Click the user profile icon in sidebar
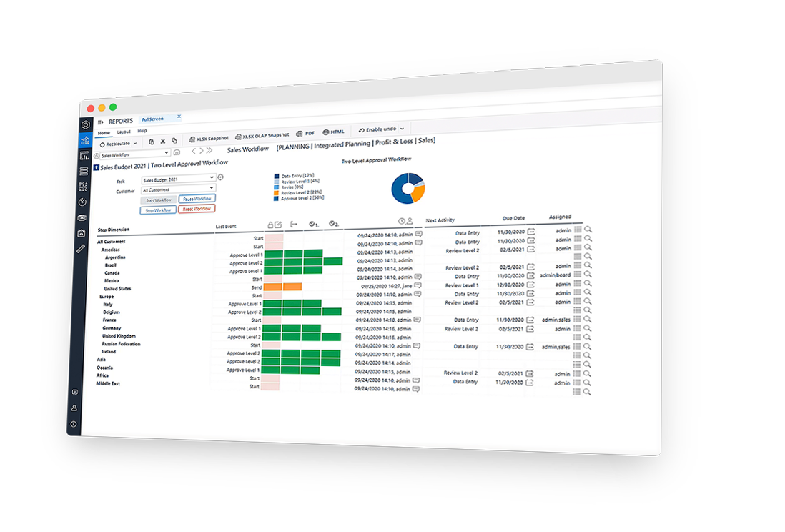 74,408
